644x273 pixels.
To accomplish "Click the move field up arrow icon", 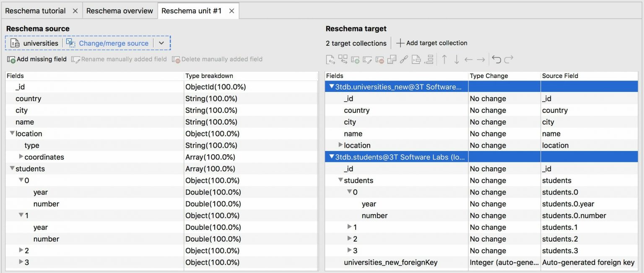I will coord(444,59).
